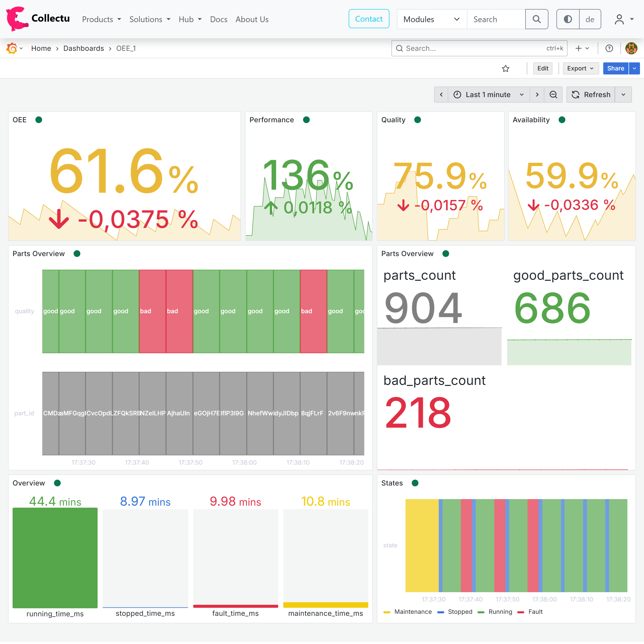The image size is (644, 644).
Task: Shift time range forward with right arrow
Action: point(537,95)
